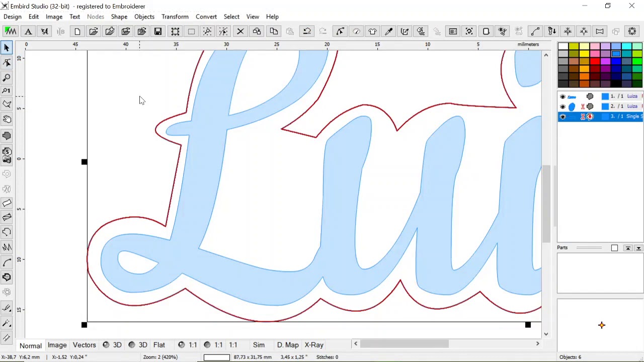
Task: Click the dotted rectangle select icon
Action: pyautogui.click(x=191, y=31)
